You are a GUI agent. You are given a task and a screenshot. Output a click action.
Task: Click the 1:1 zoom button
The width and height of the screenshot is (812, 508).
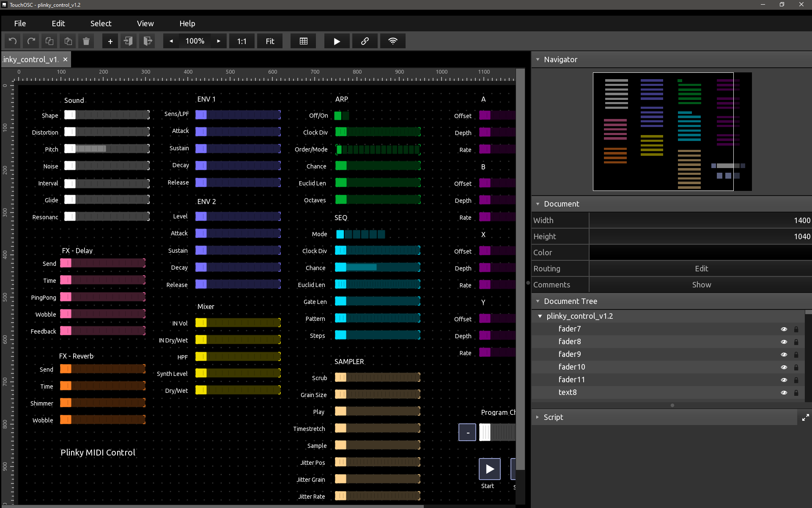(242, 41)
